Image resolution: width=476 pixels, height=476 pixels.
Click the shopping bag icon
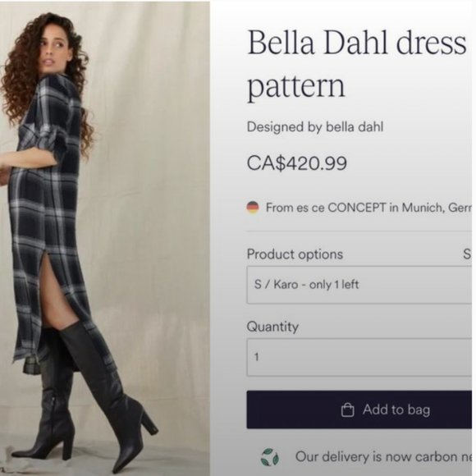(x=348, y=410)
